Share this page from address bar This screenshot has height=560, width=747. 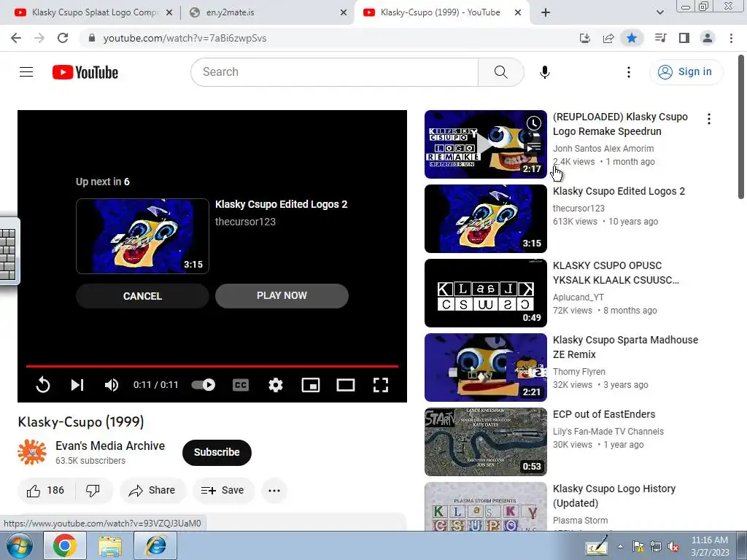click(608, 38)
